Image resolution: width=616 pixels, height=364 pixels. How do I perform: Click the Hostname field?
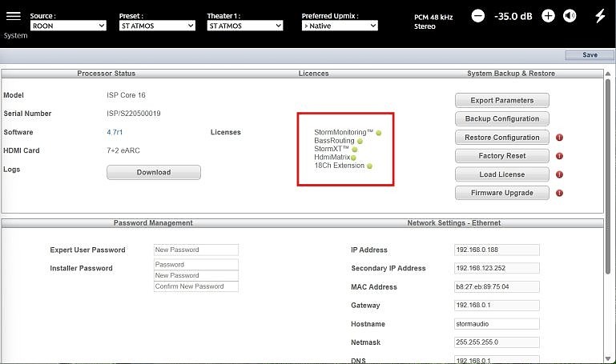point(497,324)
